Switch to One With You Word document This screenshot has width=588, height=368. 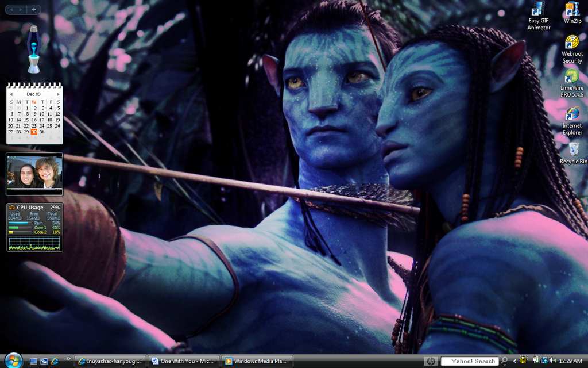click(184, 361)
